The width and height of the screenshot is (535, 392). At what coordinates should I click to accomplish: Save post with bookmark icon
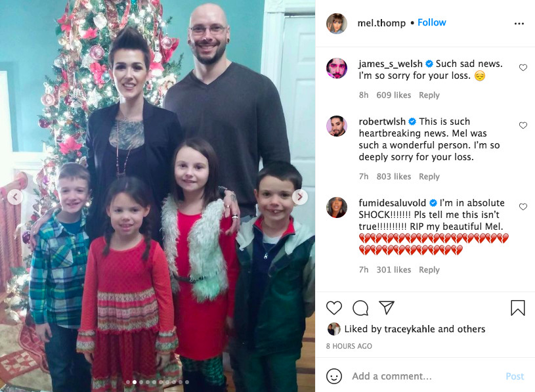click(x=517, y=308)
